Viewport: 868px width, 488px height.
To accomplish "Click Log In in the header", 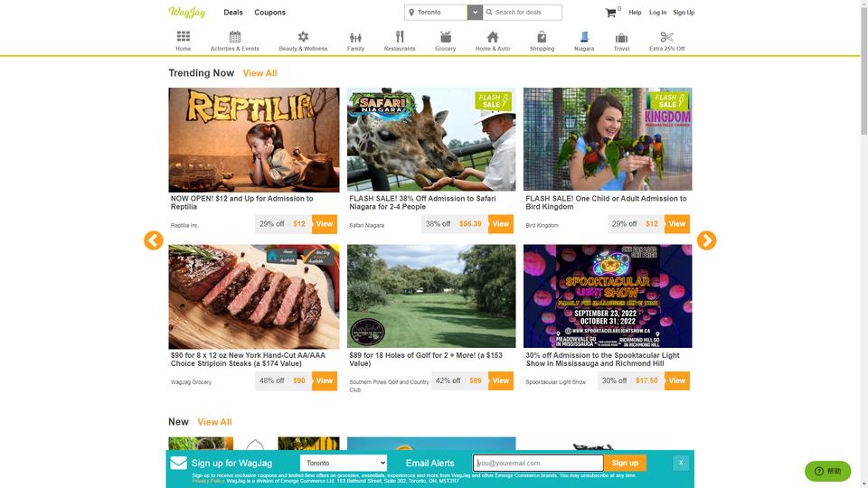I will tap(657, 12).
